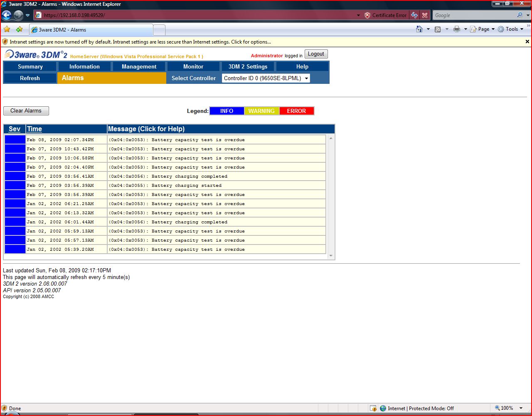Close the Intranet settings information bar
The image size is (532, 416).
click(x=527, y=42)
